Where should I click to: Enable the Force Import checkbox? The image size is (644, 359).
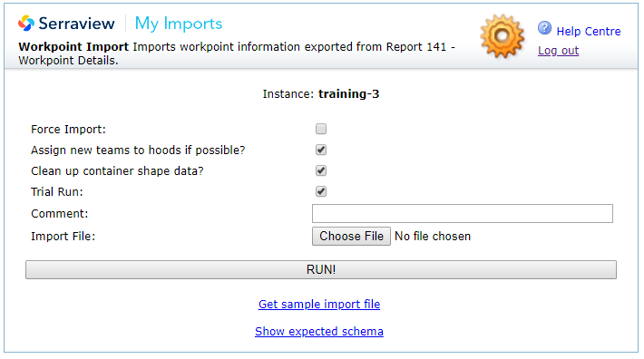[x=321, y=129]
